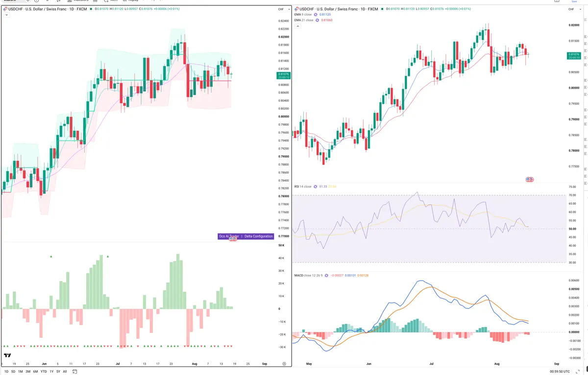588x375 pixels.
Task: Click RSI value 51.33 in legend
Action: point(322,187)
